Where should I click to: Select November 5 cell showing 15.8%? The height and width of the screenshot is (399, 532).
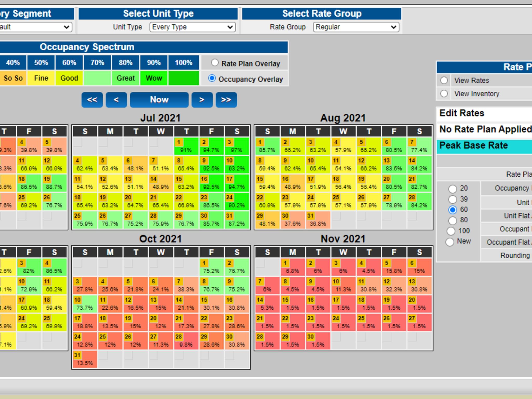[x=394, y=267]
